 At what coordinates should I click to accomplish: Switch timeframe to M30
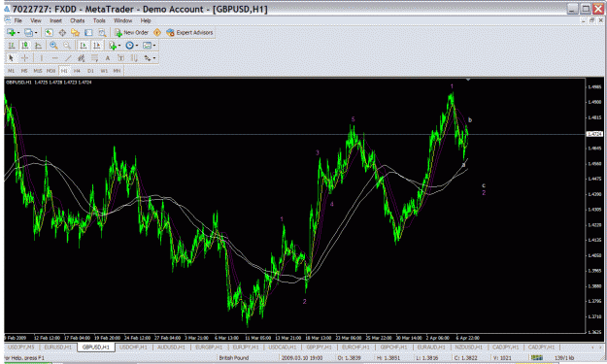[51, 71]
